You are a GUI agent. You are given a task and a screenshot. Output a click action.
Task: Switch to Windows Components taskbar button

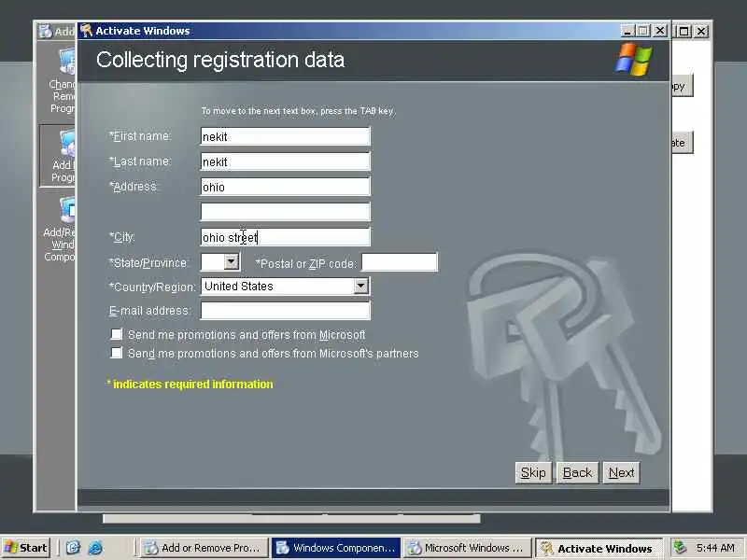(x=336, y=548)
